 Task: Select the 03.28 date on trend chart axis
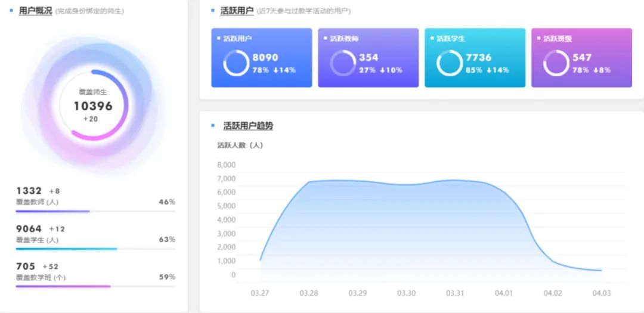click(x=309, y=293)
